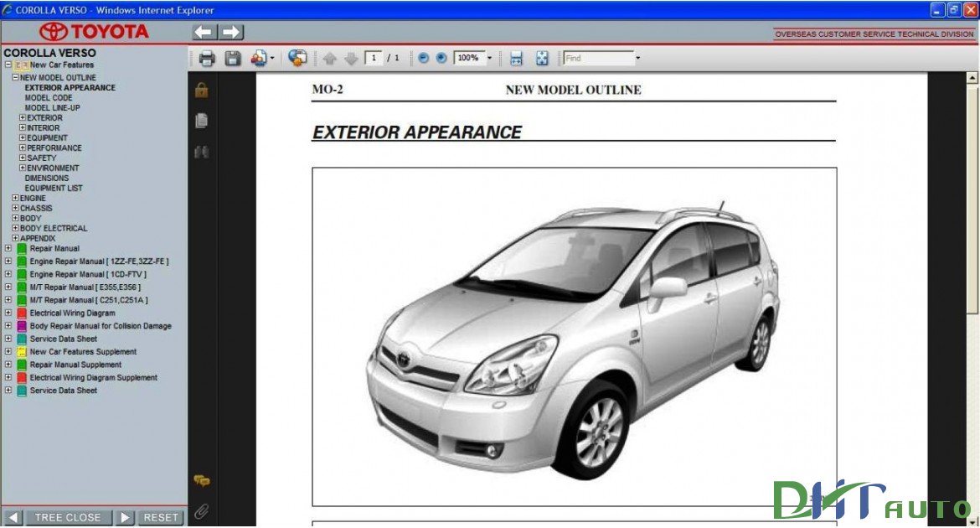Select the fit width page icon
Viewport: 980px width, 528px height.
pyautogui.click(x=516, y=58)
